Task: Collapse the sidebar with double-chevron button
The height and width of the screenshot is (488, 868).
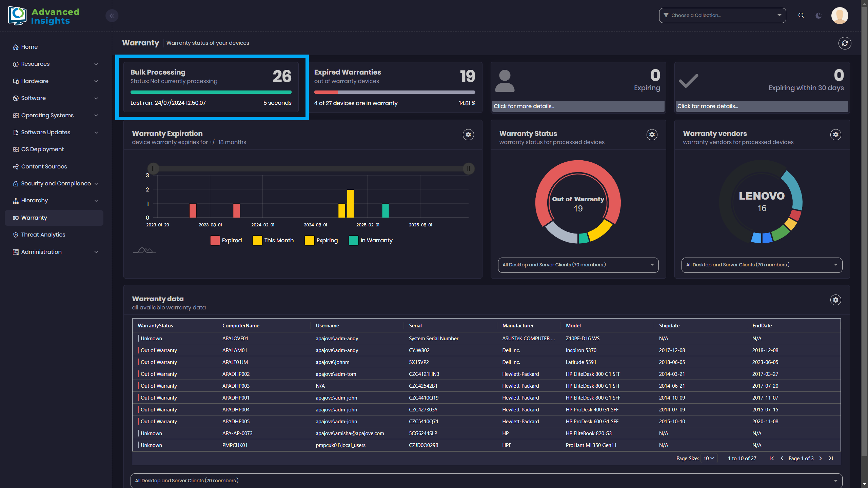Action: 112,16
